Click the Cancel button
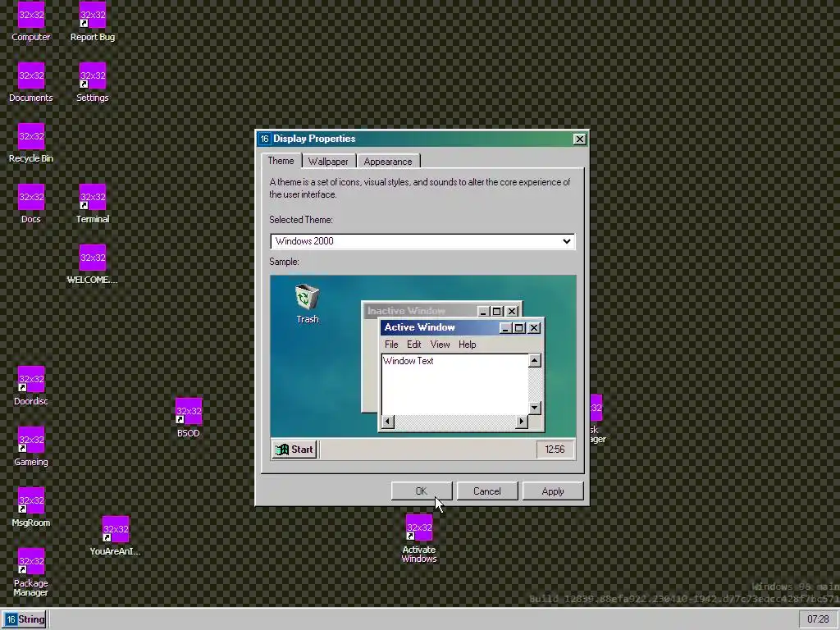840x630 pixels. 487,491
